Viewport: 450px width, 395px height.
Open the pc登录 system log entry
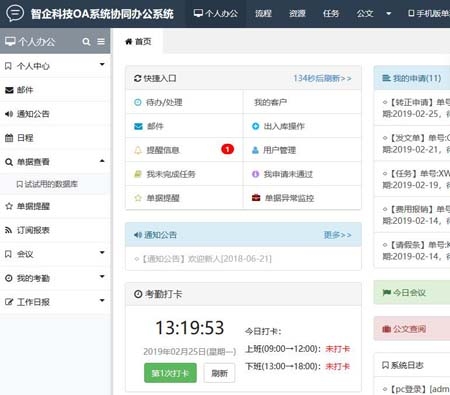(x=416, y=389)
